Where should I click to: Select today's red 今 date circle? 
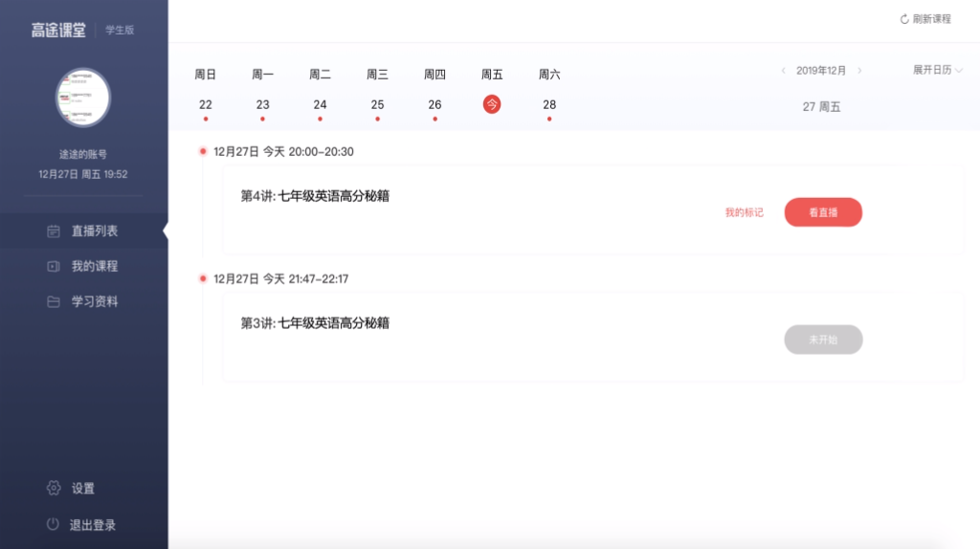(492, 104)
